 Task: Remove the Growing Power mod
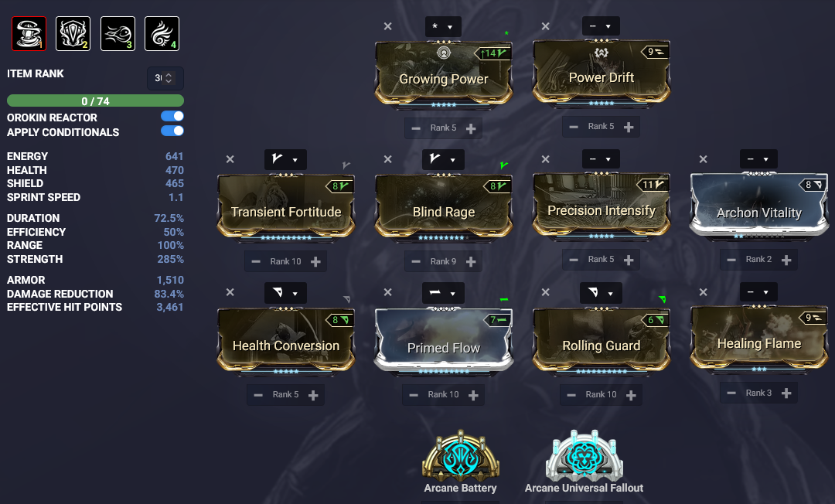pos(387,26)
